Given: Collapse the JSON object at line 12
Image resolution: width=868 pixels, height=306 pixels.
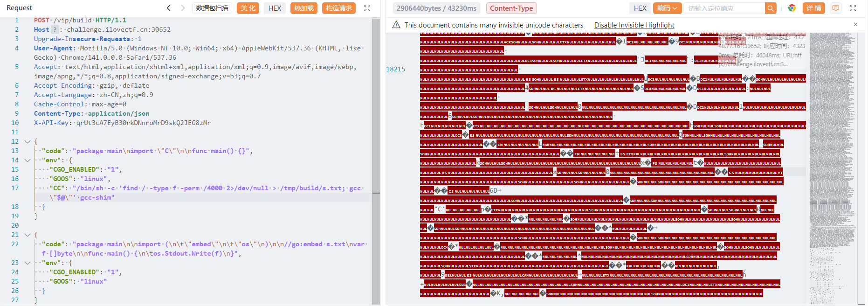Looking at the screenshot, I should click(28, 141).
